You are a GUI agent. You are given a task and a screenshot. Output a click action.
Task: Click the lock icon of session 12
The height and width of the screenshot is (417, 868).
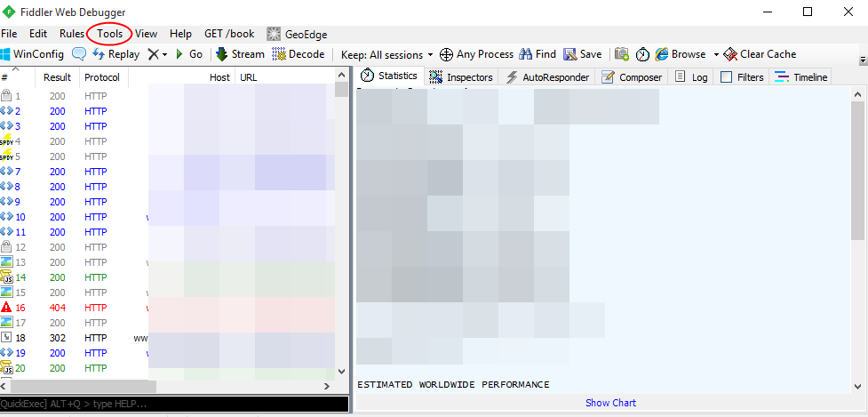point(6,246)
